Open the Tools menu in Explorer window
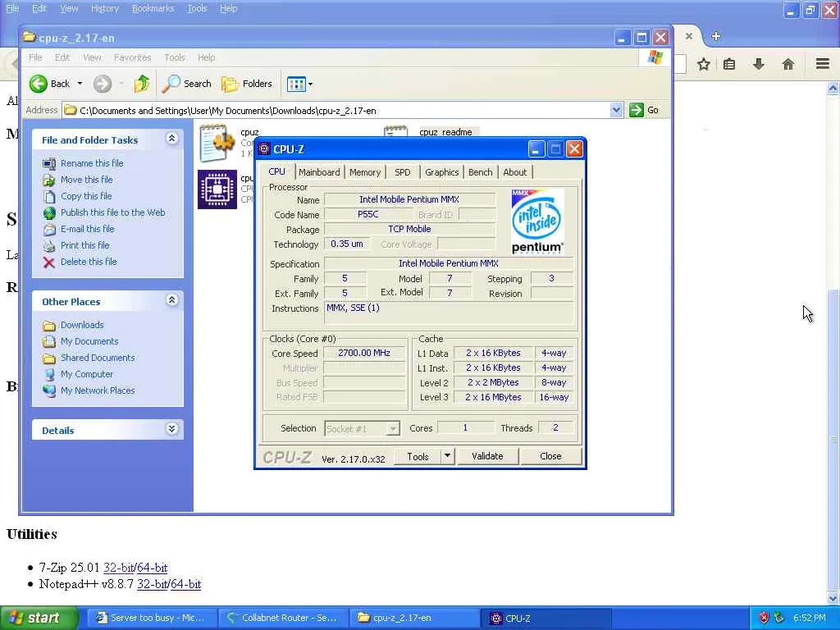 click(175, 57)
